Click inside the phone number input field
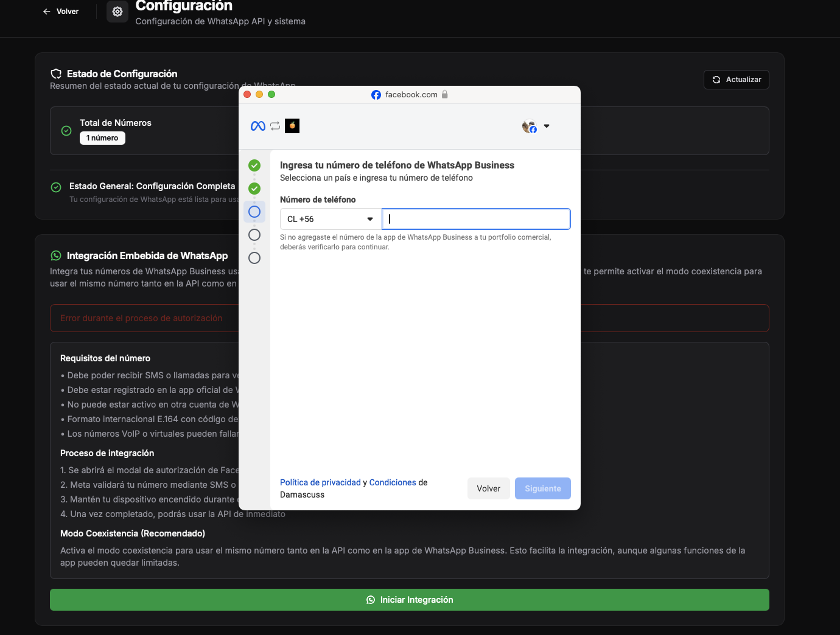 point(476,218)
